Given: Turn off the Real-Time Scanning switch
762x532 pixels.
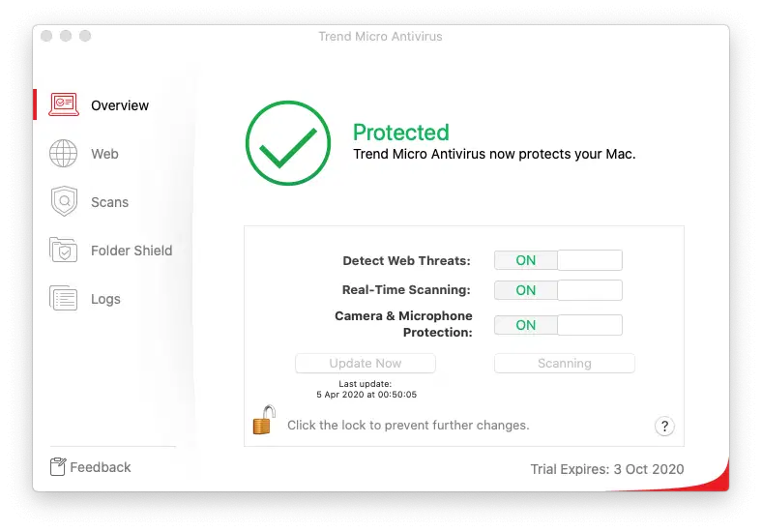Looking at the screenshot, I should pos(558,290).
